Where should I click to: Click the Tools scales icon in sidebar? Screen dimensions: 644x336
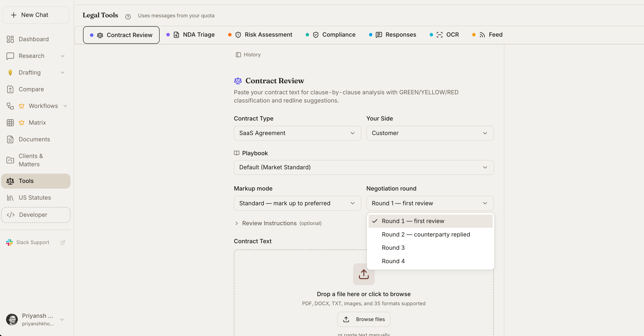click(x=10, y=181)
